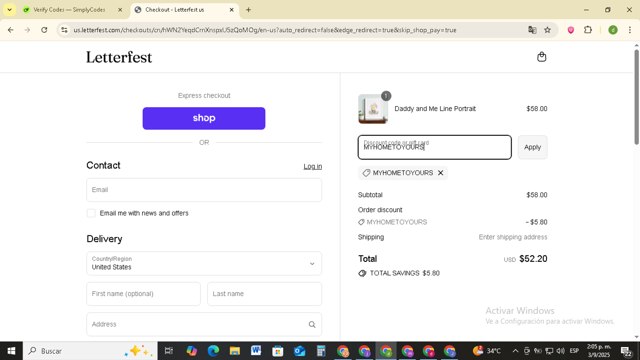Click the TOTAL SAVINGS $5.80 text
Screen dimensions: 640x360
tap(404, 273)
